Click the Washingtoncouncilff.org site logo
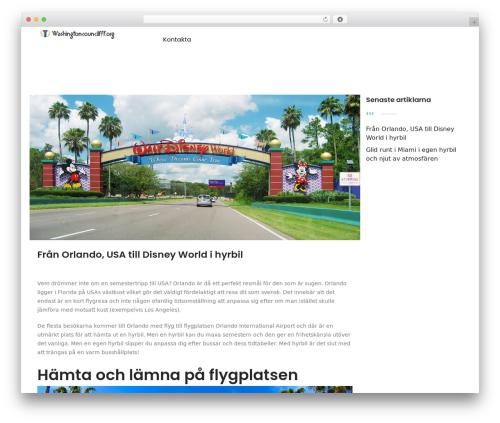Viewport: 500px width, 423px height. 77,34
